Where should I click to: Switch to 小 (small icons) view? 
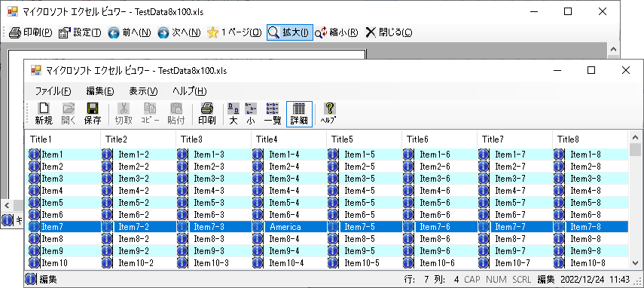point(251,114)
